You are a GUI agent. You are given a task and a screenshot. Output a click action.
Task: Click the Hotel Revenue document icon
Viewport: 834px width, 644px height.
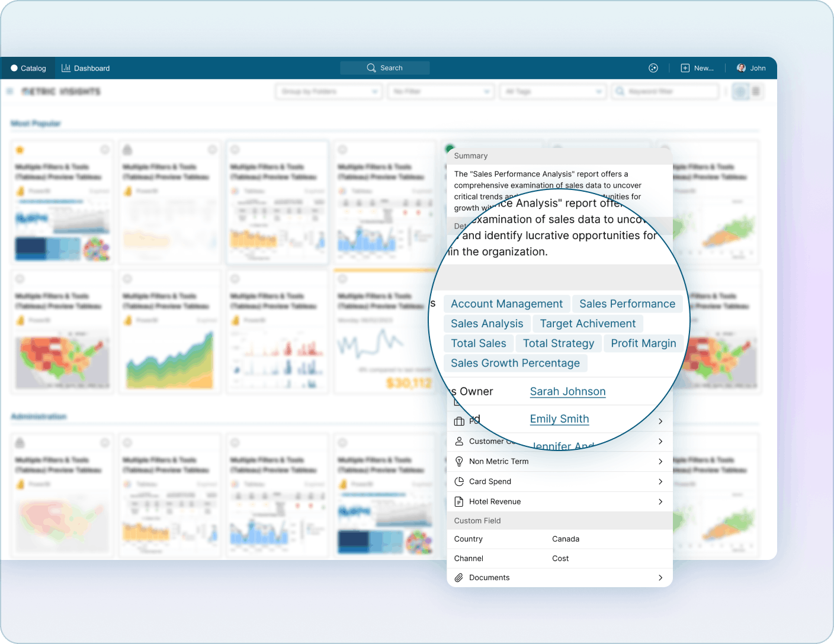click(x=459, y=501)
